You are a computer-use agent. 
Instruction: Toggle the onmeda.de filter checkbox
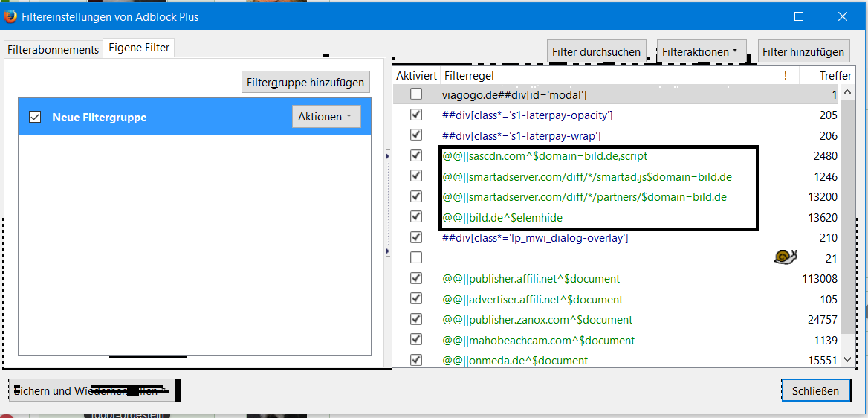pyautogui.click(x=416, y=360)
